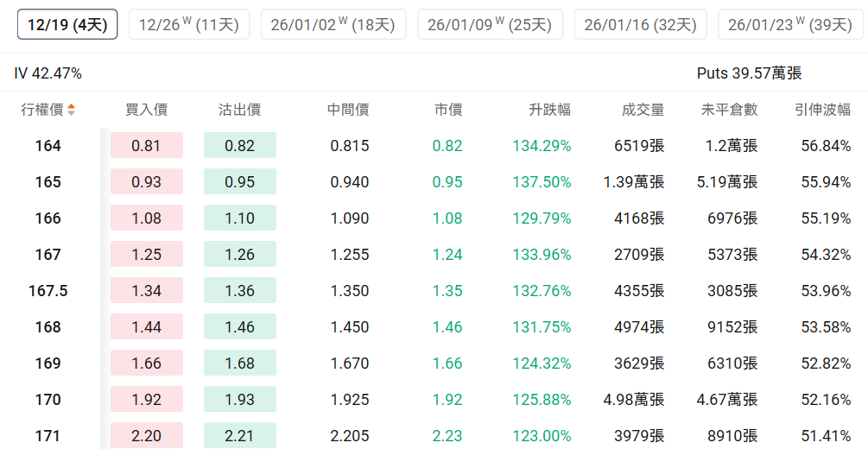Select the 26/01/16 (32天) expiry tab
Image resolution: width=868 pixels, height=449 pixels.
(x=640, y=24)
